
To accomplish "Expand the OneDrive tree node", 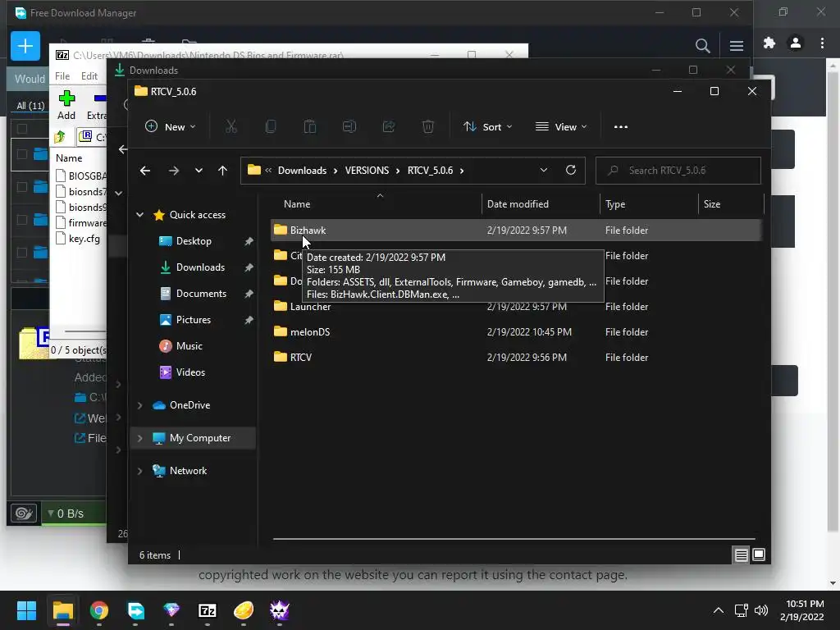I will [139, 405].
